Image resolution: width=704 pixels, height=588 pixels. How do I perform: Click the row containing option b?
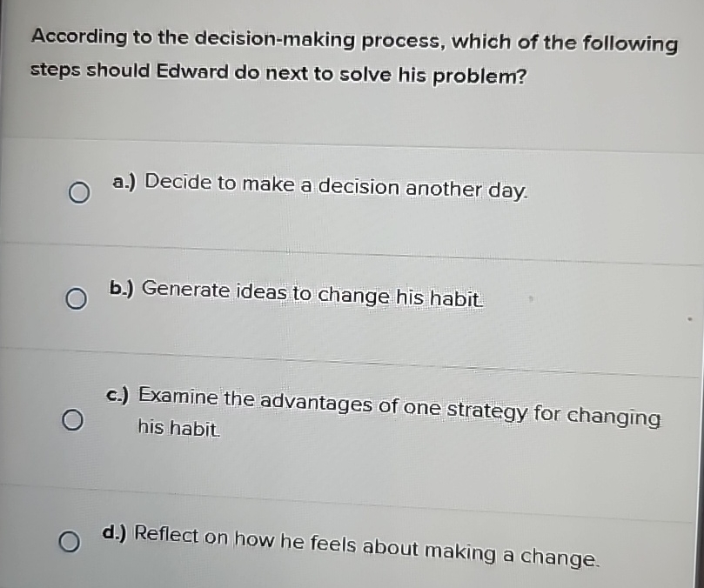click(x=348, y=299)
